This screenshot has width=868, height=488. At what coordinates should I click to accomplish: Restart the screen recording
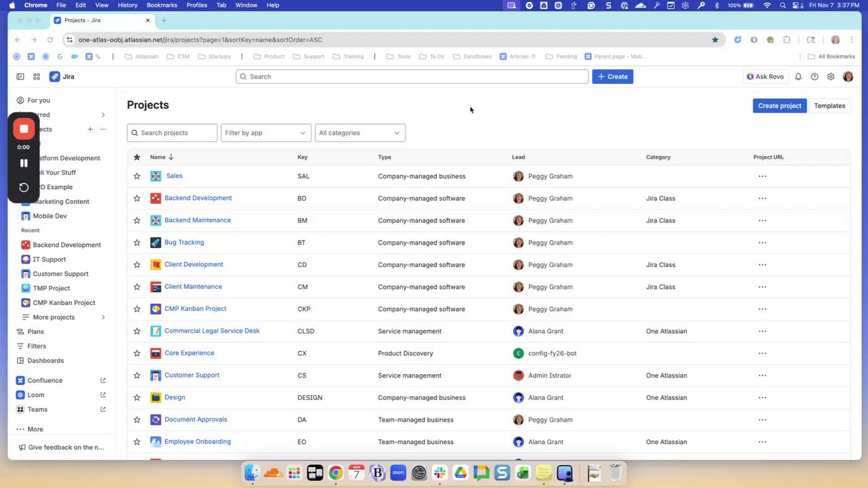(24, 188)
